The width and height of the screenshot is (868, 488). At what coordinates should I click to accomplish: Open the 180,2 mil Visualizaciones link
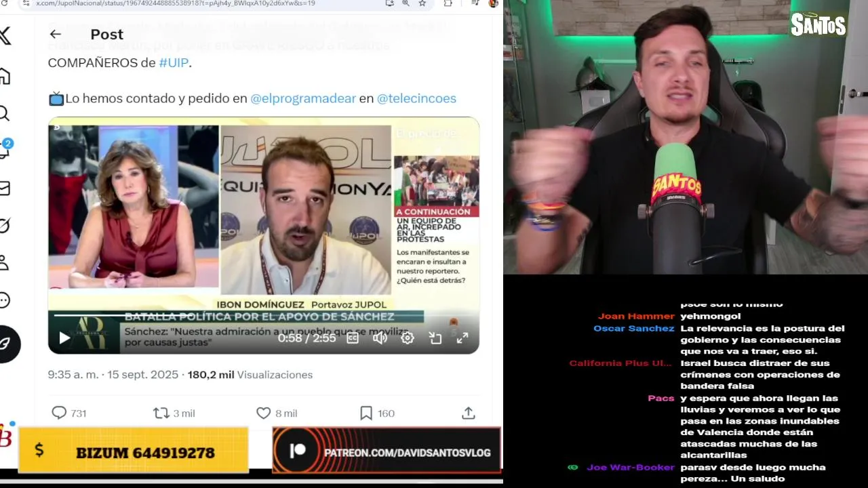(250, 375)
